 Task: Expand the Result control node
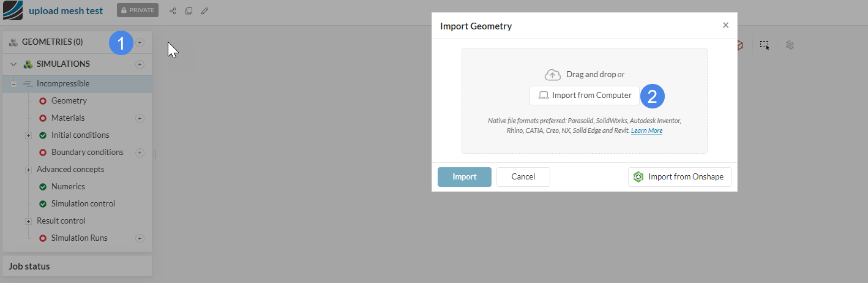coord(28,221)
